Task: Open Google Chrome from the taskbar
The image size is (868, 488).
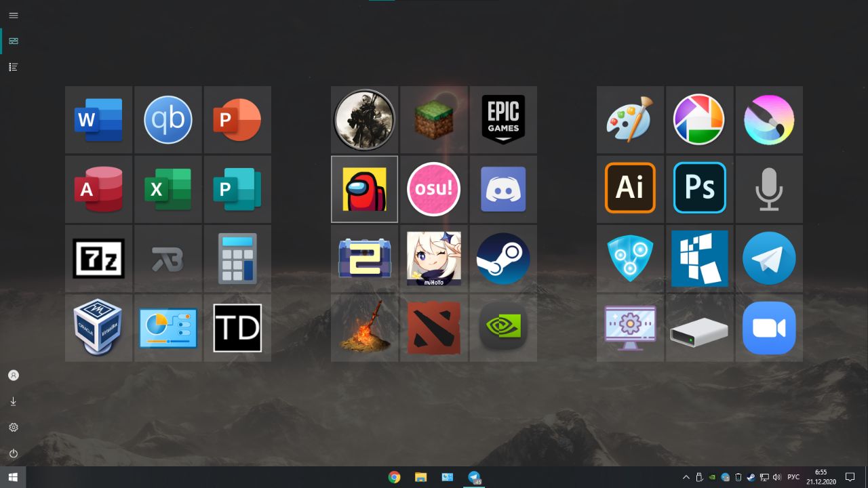Action: [x=394, y=477]
